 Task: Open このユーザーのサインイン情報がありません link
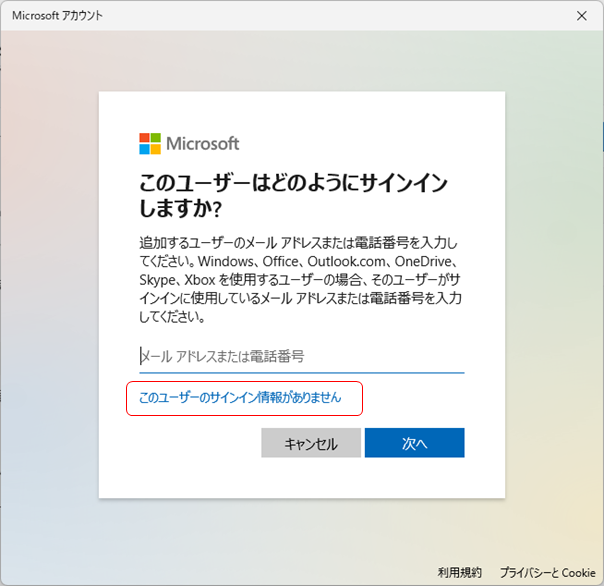[240, 397]
